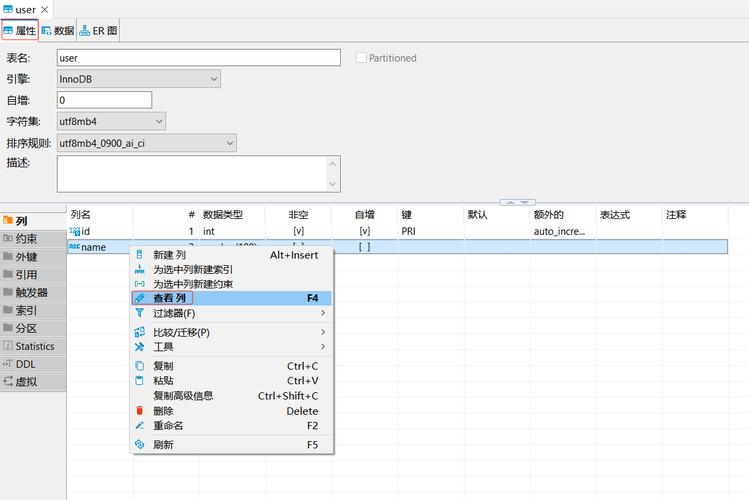Select 查看 列 in context menu

pos(231,298)
